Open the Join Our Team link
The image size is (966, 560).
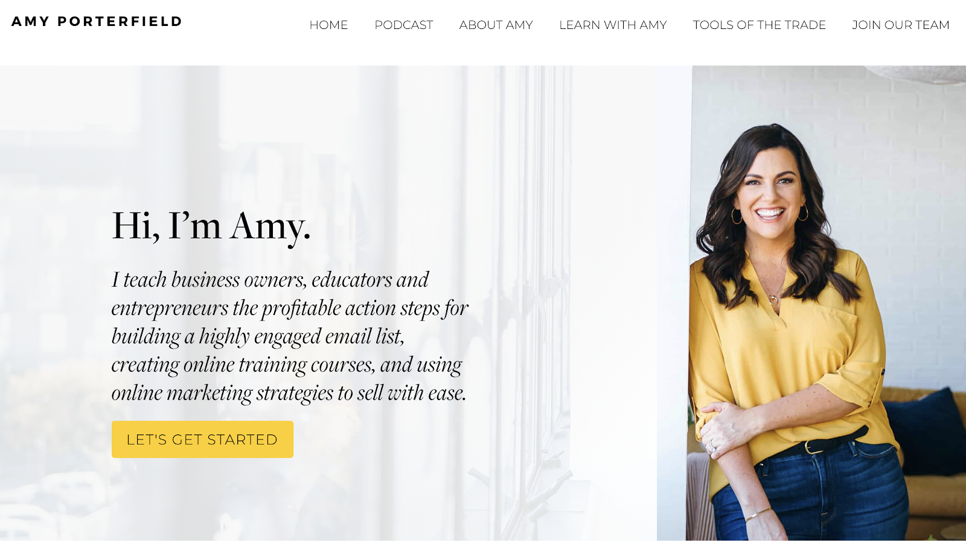click(x=900, y=25)
